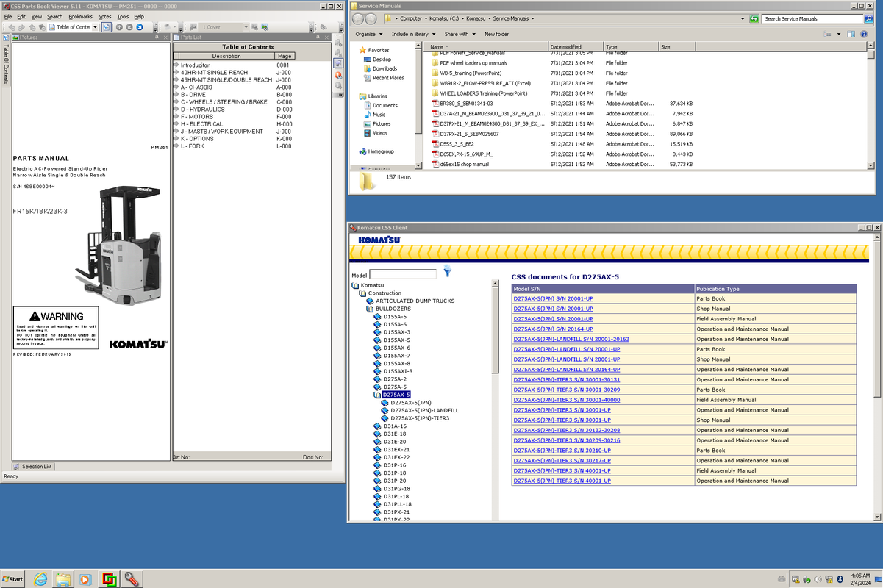Open the media player icon on the taskbar

pyautogui.click(x=85, y=578)
